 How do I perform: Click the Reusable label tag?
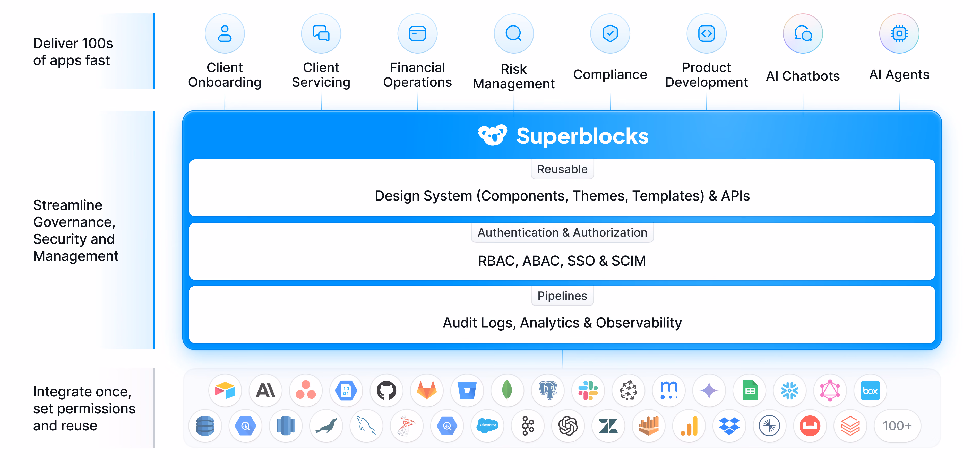pos(562,169)
